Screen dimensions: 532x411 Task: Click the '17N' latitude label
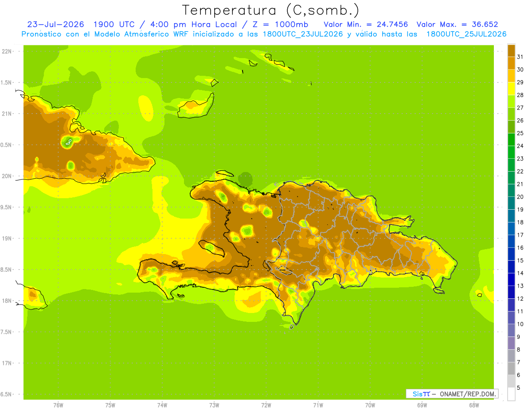(7, 363)
